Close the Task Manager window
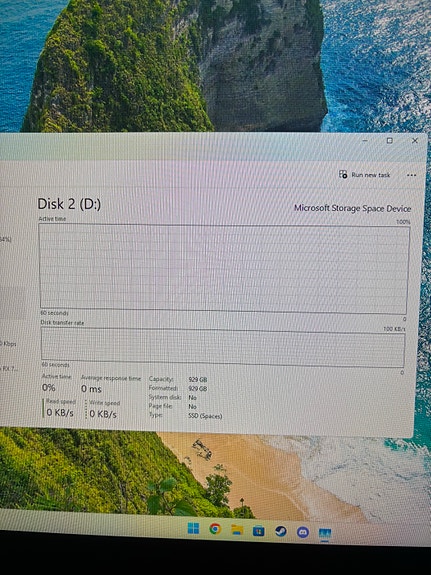 (x=415, y=140)
